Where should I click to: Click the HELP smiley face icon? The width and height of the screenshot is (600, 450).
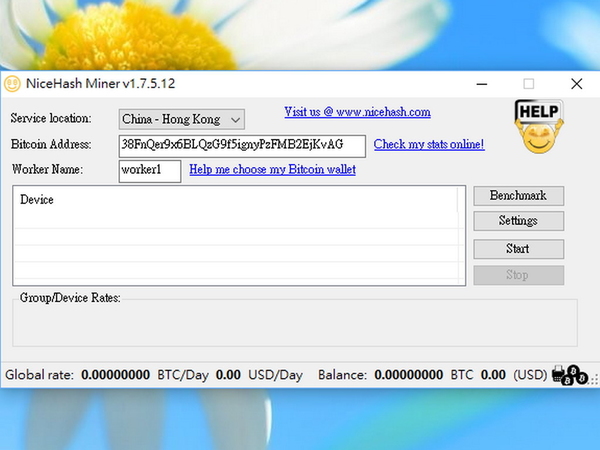537,127
